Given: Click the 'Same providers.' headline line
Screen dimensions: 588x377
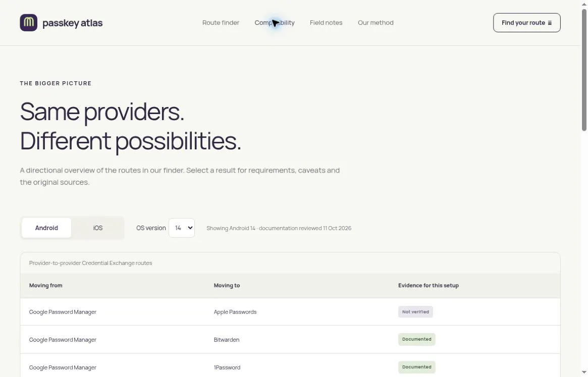Looking at the screenshot, I should click(102, 112).
